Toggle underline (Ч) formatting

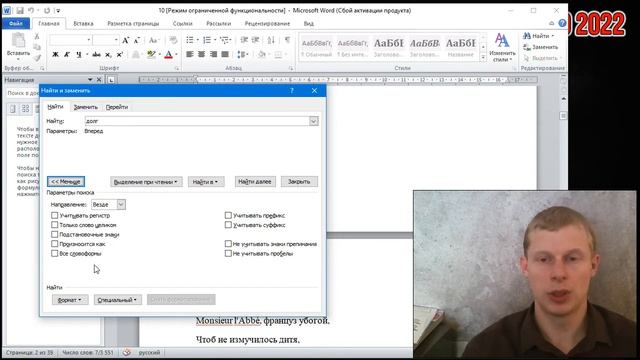(x=79, y=54)
